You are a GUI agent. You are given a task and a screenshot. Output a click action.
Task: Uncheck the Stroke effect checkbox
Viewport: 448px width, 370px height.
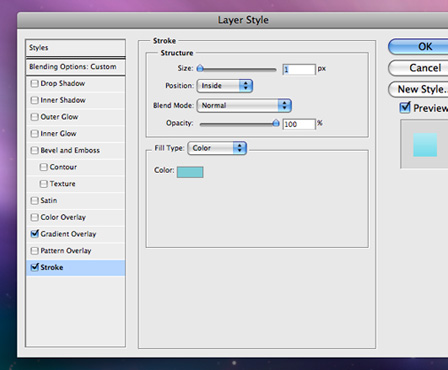(35, 267)
